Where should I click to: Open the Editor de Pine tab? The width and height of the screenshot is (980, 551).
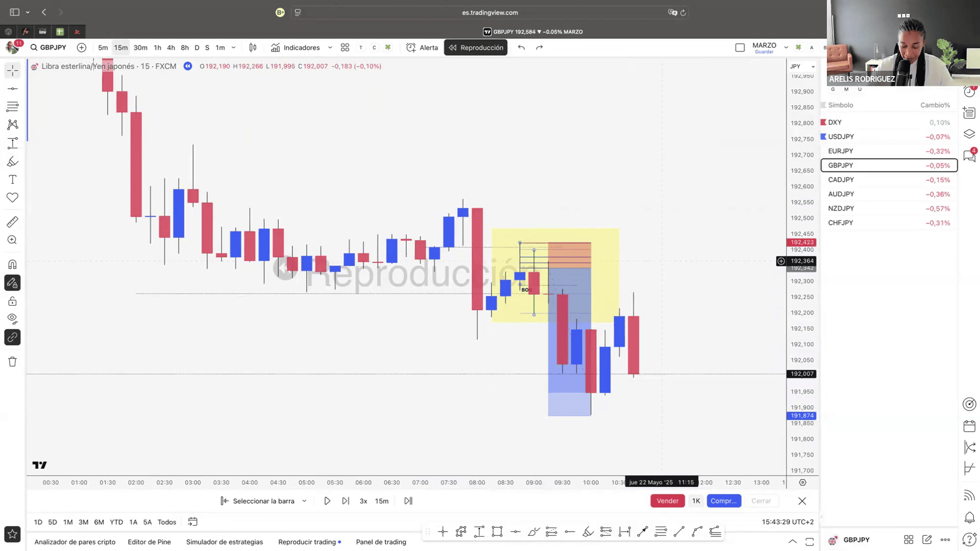149,542
